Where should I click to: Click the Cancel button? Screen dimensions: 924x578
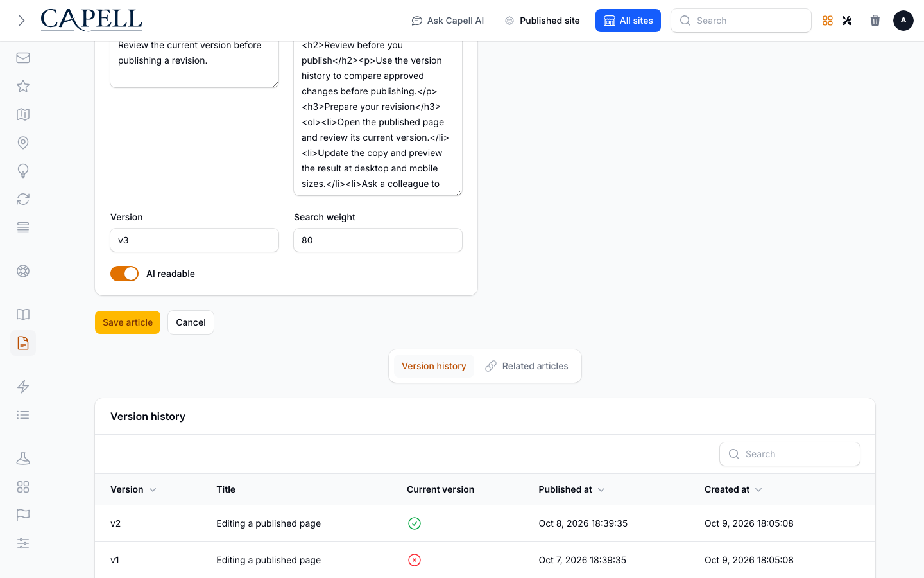(x=191, y=322)
